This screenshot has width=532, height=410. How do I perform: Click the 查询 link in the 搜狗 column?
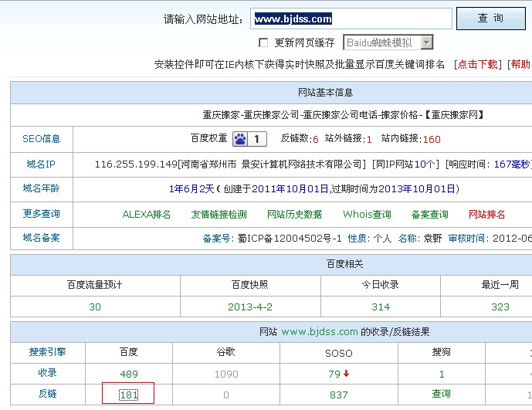coord(442,394)
